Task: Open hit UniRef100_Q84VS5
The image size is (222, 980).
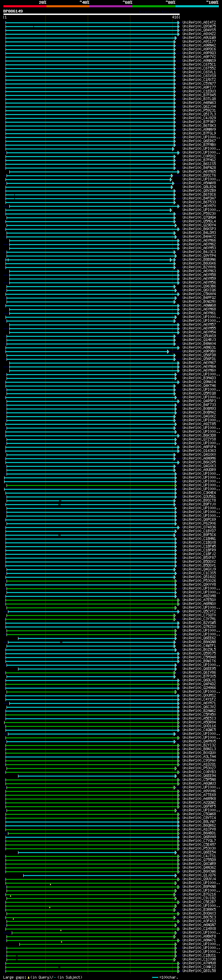Action: point(199,30)
